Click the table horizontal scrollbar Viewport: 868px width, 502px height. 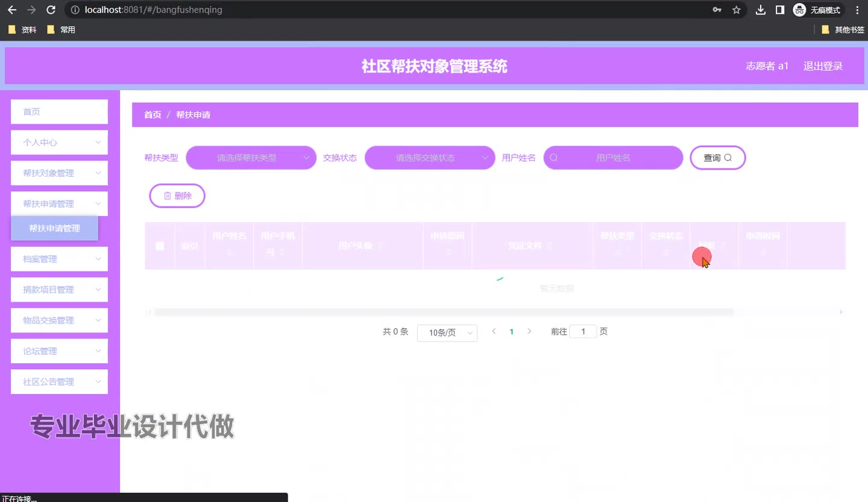pyautogui.click(x=444, y=312)
